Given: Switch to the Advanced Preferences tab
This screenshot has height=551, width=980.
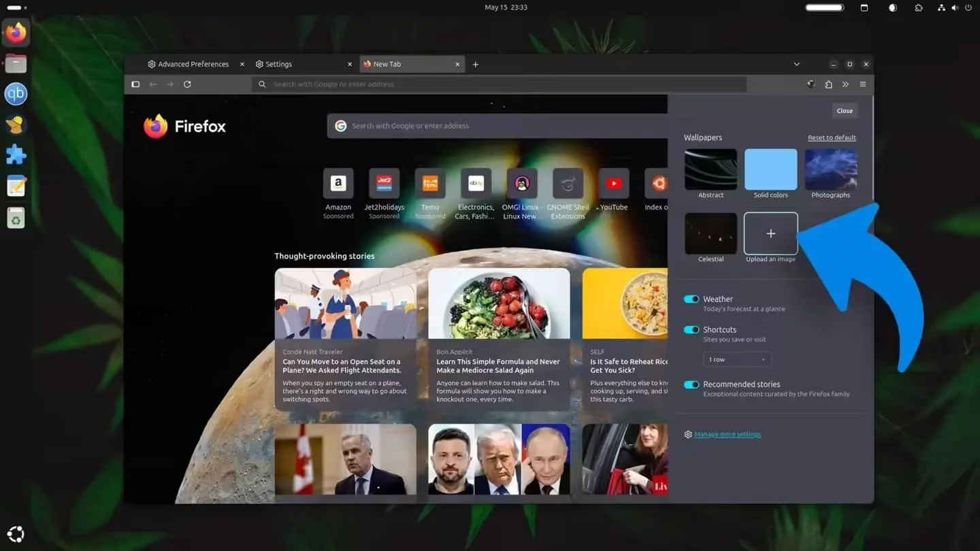Looking at the screenshot, I should click(x=192, y=63).
